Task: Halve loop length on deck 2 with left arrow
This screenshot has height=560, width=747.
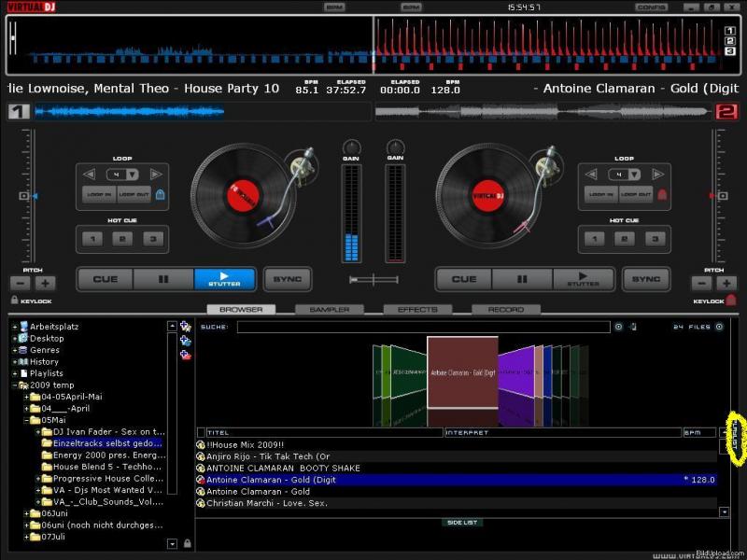Action: pyautogui.click(x=591, y=175)
